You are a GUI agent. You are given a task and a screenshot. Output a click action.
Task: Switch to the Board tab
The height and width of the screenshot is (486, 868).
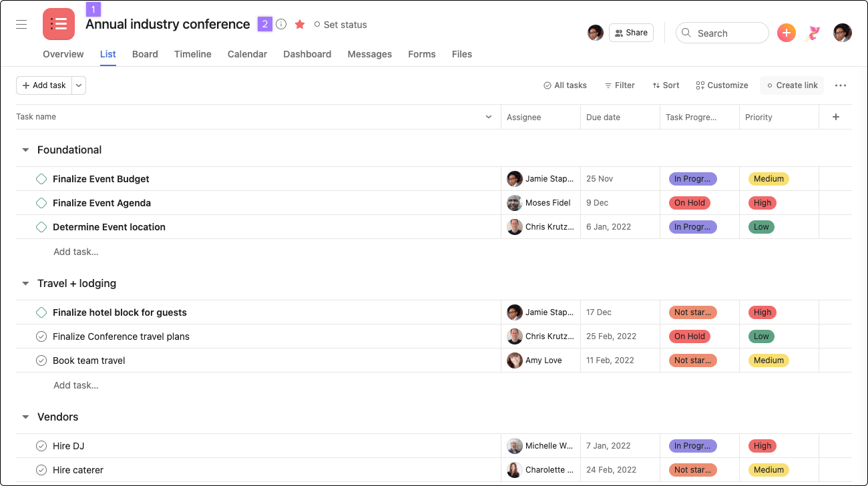(x=145, y=54)
